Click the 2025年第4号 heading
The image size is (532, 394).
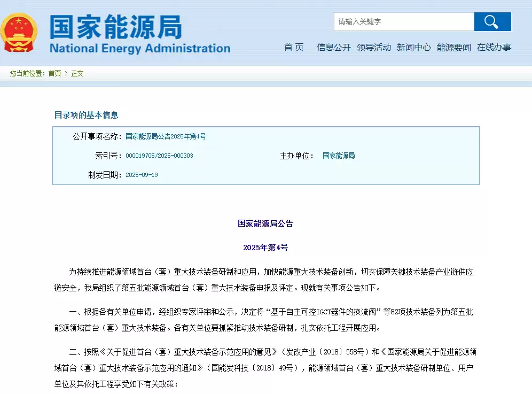pos(266,248)
